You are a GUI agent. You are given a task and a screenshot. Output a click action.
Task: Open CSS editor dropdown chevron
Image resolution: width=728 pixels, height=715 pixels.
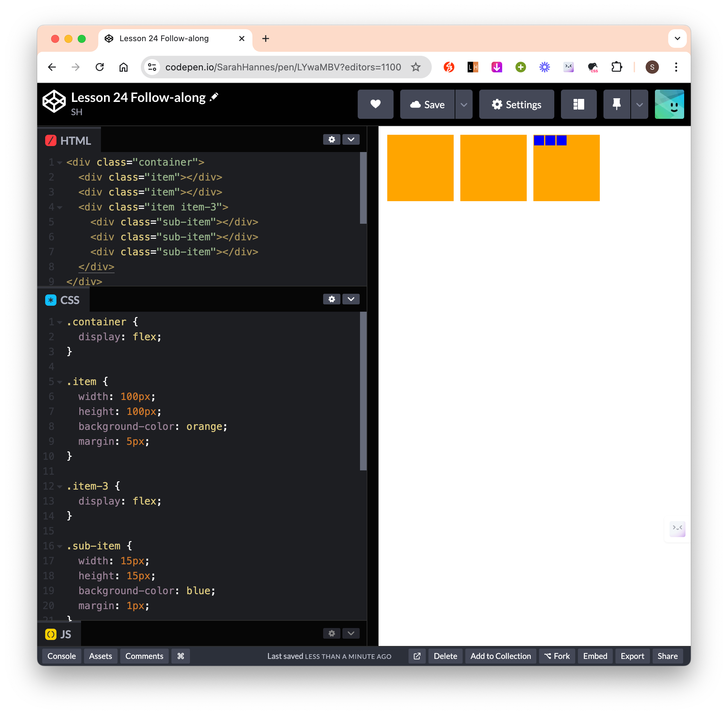[351, 299]
